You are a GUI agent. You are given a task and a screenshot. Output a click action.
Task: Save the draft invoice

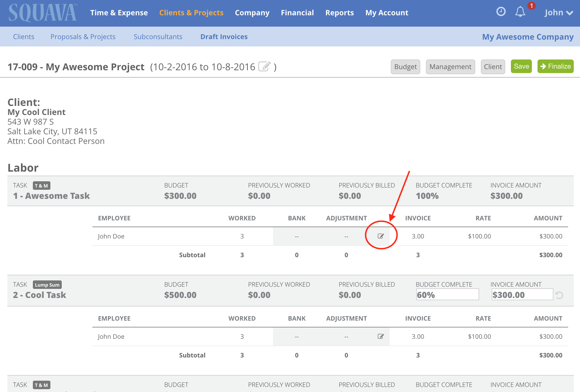(x=521, y=66)
